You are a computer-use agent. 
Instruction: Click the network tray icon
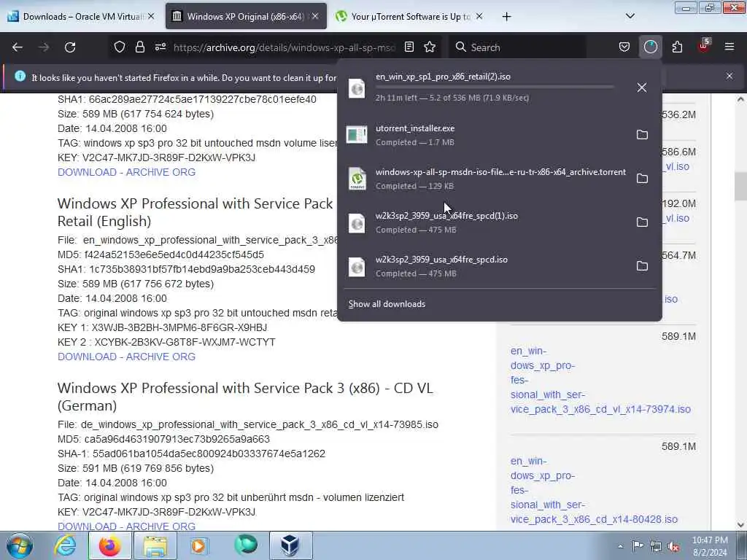pos(656,546)
